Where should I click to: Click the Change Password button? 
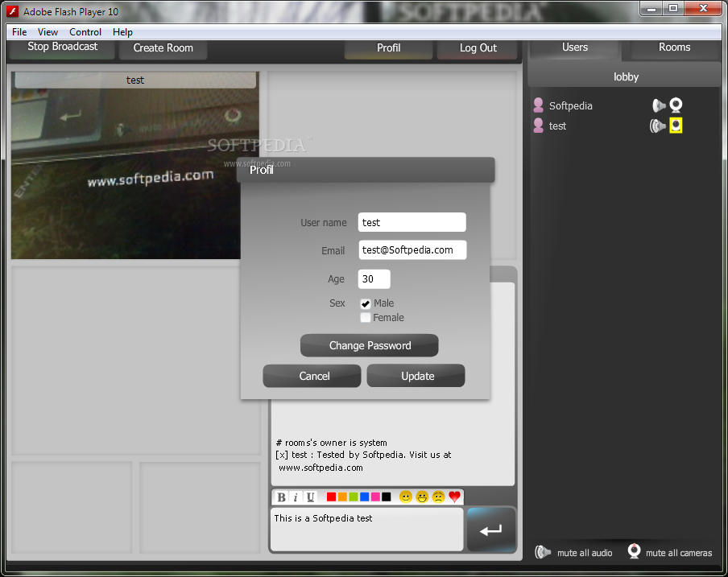(370, 345)
